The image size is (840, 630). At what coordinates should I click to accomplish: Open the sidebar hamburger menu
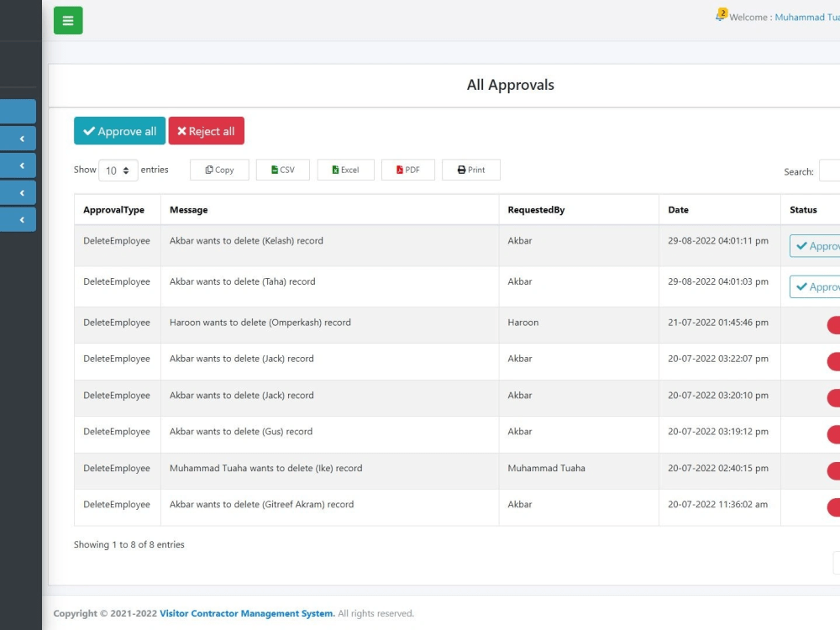coord(68,19)
